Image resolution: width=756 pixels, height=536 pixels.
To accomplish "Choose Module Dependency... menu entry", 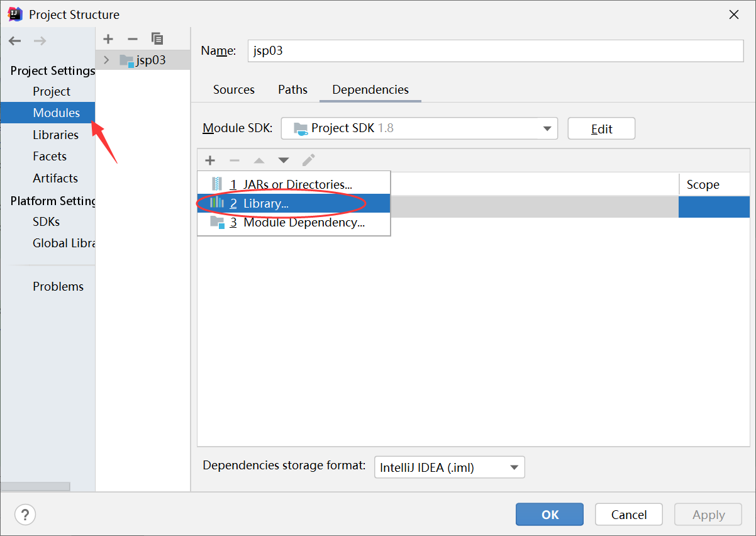I will (294, 222).
